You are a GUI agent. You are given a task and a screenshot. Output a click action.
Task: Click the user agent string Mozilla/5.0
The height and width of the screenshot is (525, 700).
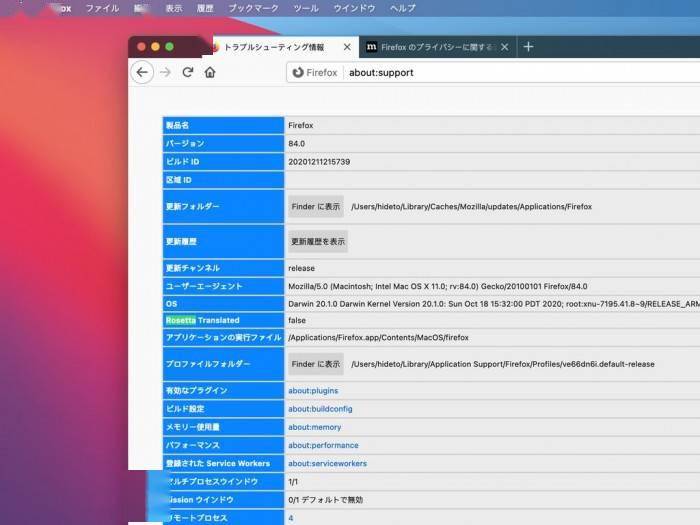pos(438,286)
